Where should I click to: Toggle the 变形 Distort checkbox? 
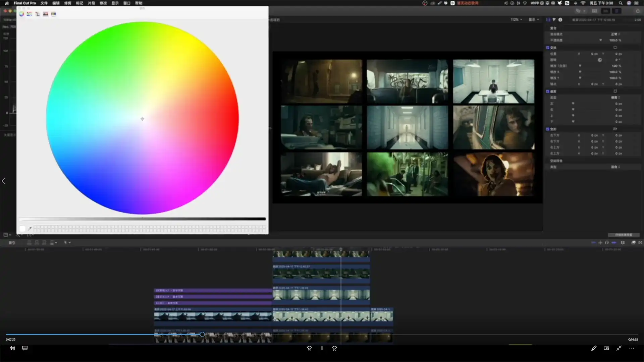(548, 129)
